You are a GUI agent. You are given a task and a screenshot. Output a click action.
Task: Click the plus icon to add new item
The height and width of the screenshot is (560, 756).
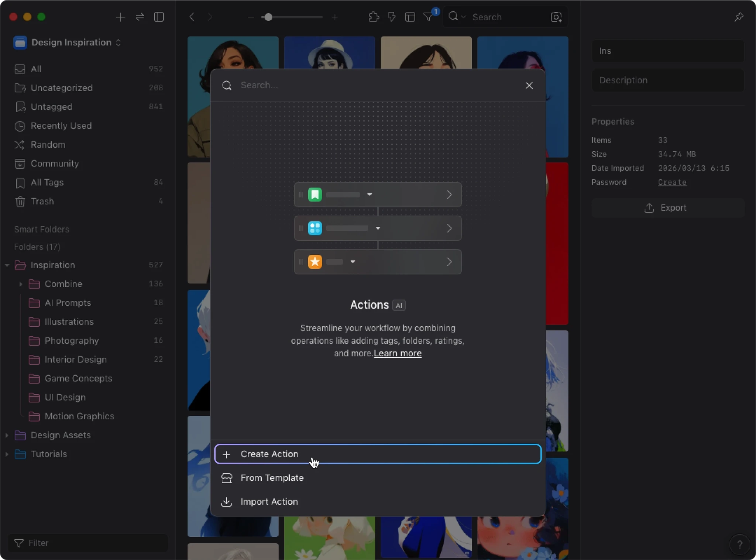coord(120,17)
